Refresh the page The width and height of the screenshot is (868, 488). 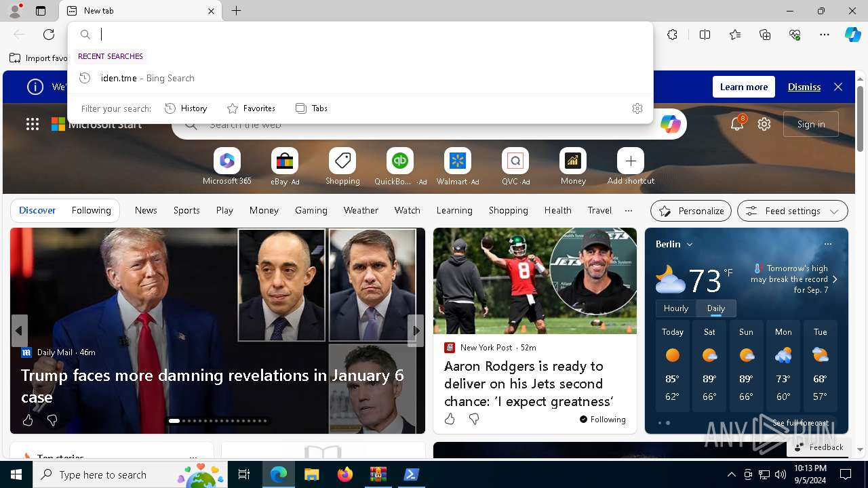(x=49, y=35)
